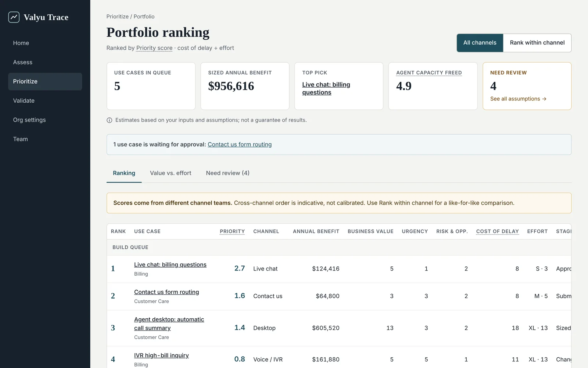Image resolution: width=588 pixels, height=368 pixels.
Task: Click the M · 5 effort cell
Action: [541, 296]
